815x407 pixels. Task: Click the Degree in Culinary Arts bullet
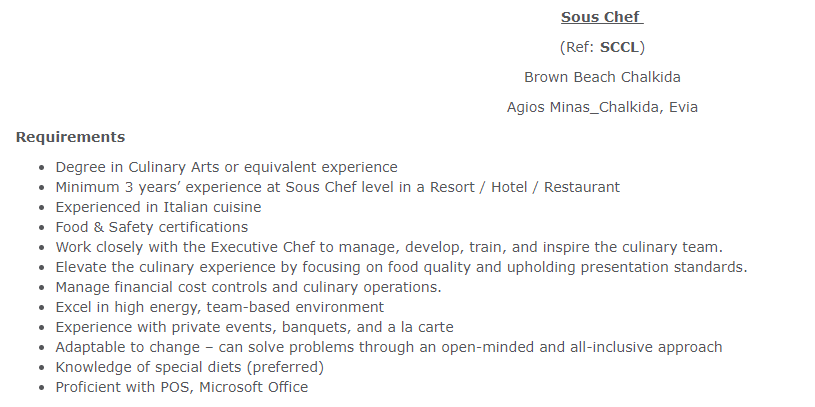click(x=227, y=167)
